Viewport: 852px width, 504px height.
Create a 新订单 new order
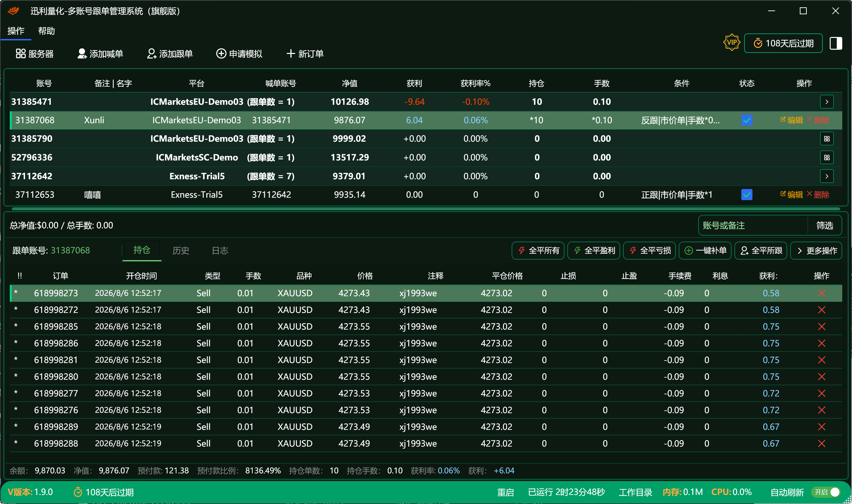305,54
